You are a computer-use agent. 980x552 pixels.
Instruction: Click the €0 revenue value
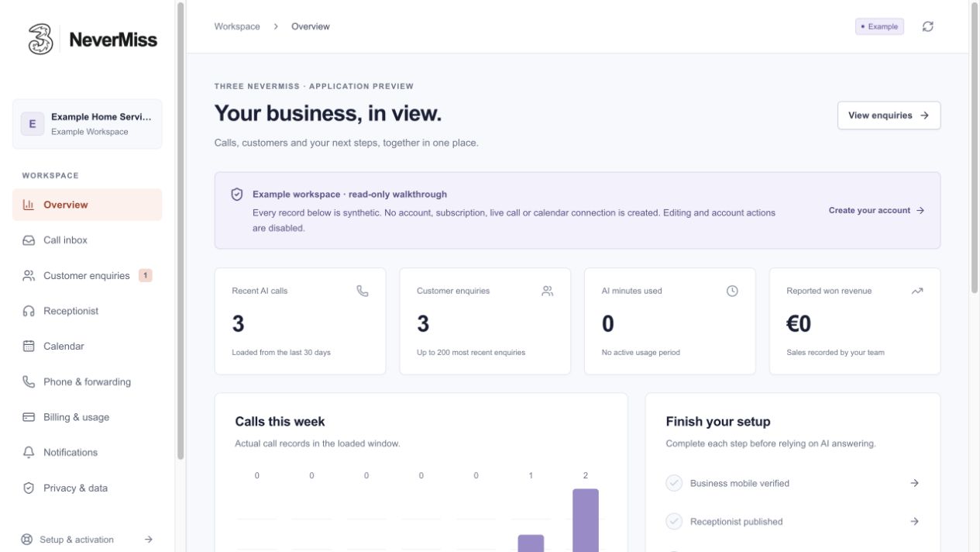[x=799, y=323]
